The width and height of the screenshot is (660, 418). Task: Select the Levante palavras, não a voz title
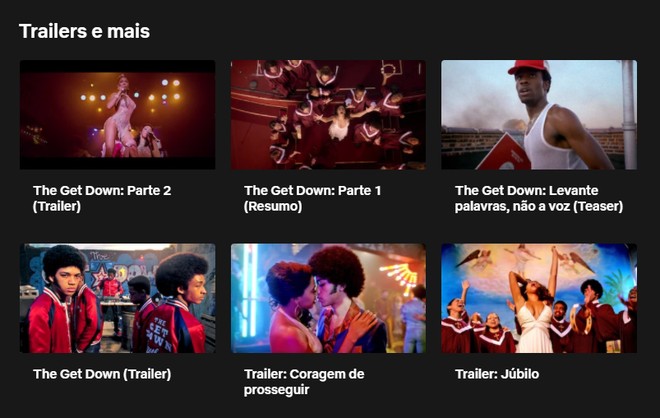(539, 198)
